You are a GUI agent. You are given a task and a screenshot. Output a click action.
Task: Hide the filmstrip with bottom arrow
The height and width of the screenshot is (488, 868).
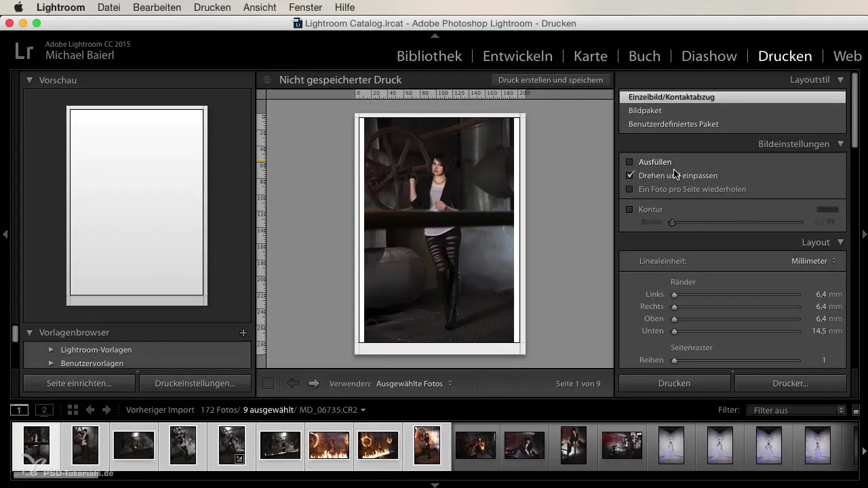click(x=435, y=485)
